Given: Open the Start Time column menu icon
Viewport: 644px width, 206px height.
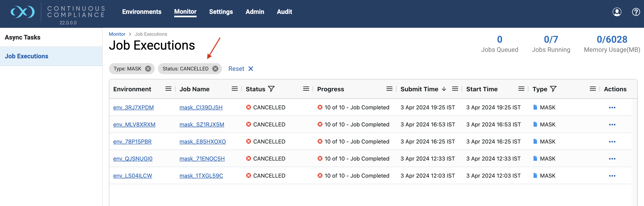Looking at the screenshot, I should (x=522, y=89).
